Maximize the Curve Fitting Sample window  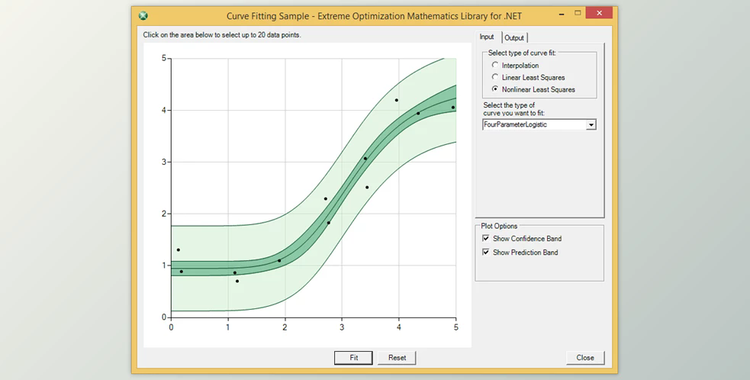coord(578,13)
